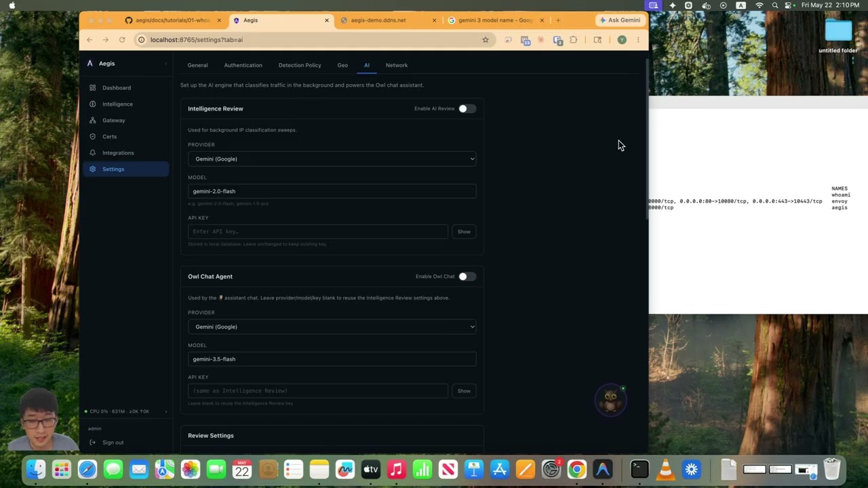
Task: Show the Owl Chat Agent API key
Action: [464, 391]
